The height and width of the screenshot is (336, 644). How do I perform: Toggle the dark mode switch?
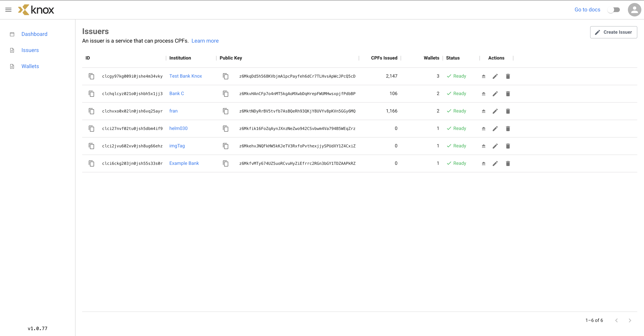click(x=614, y=10)
